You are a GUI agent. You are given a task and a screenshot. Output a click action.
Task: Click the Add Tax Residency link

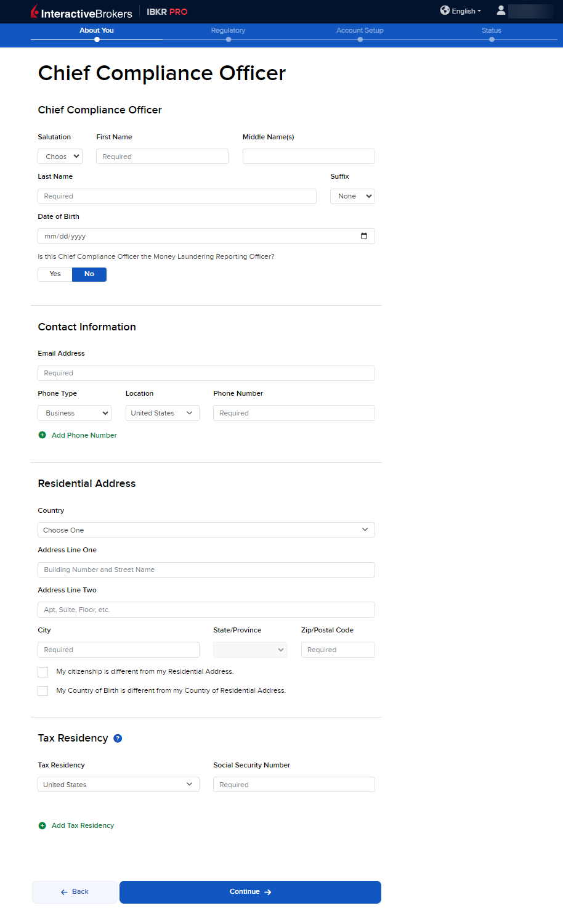(83, 825)
